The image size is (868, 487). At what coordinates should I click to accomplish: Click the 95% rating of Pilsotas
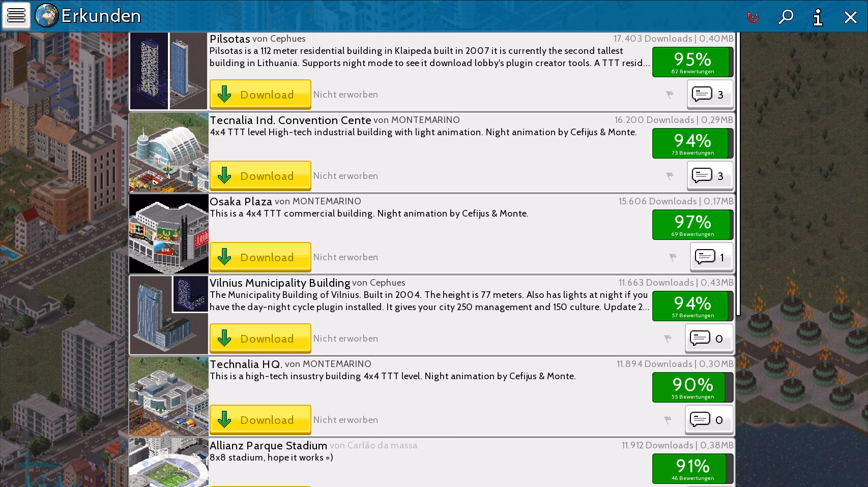pos(692,62)
